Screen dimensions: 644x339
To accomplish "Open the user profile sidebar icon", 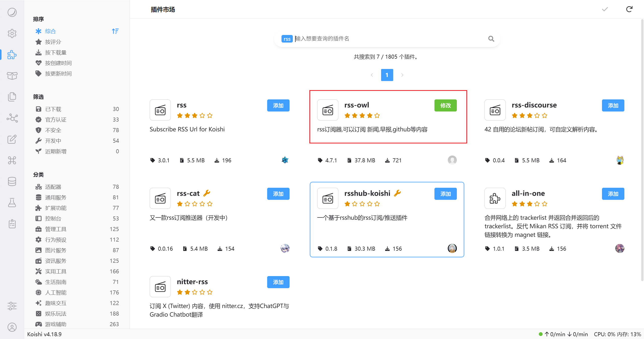I will [x=12, y=327].
